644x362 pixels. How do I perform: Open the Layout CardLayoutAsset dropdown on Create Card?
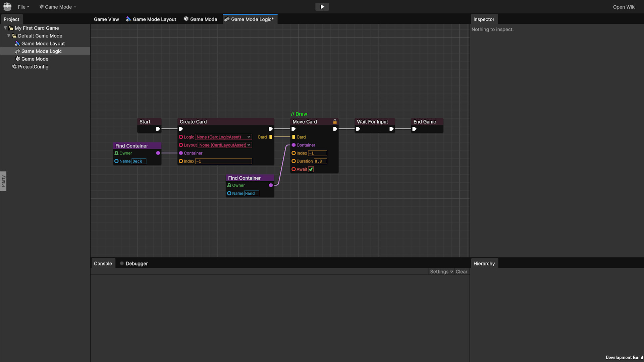point(224,145)
